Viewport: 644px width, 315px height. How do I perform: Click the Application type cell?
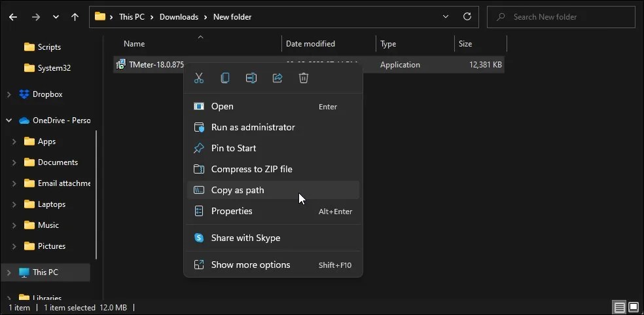(400, 65)
